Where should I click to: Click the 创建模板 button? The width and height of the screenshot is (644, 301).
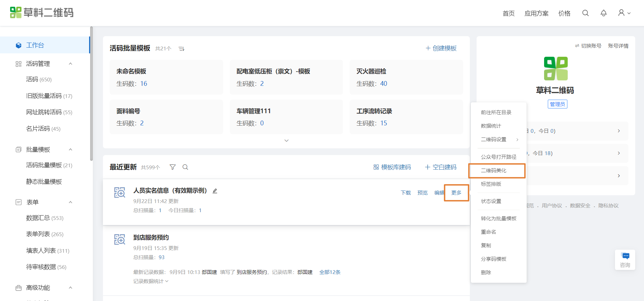(x=441, y=48)
